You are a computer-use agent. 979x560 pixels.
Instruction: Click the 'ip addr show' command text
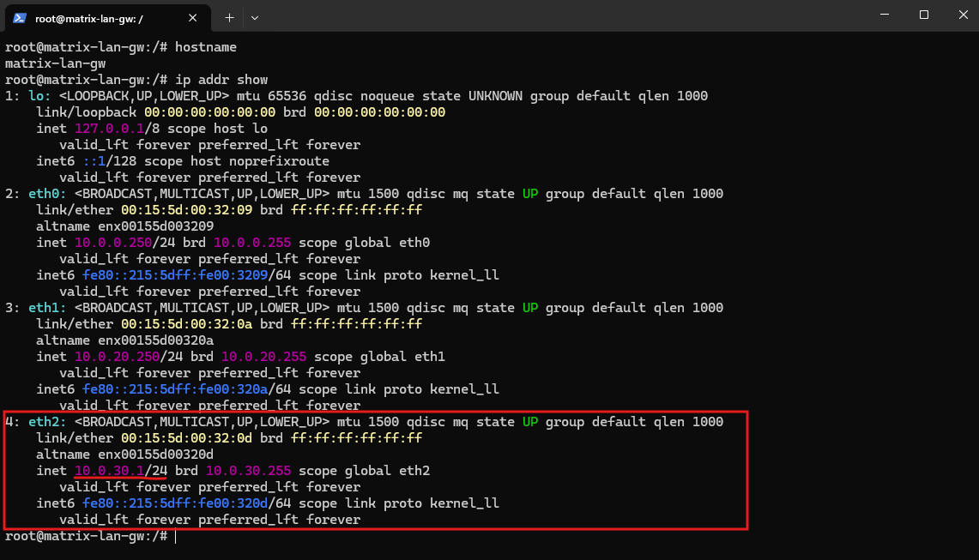[221, 80]
